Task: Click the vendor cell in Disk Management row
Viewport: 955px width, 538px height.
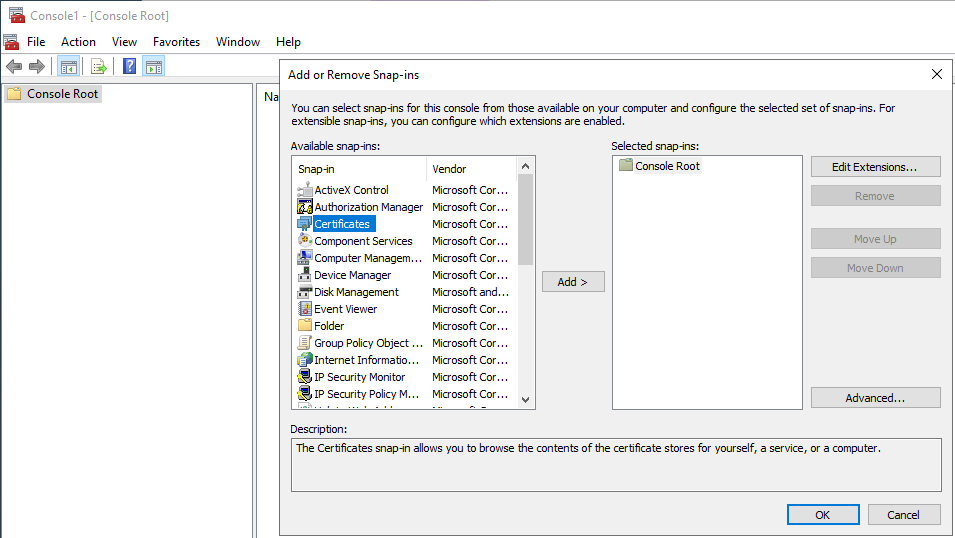Action: coord(470,292)
